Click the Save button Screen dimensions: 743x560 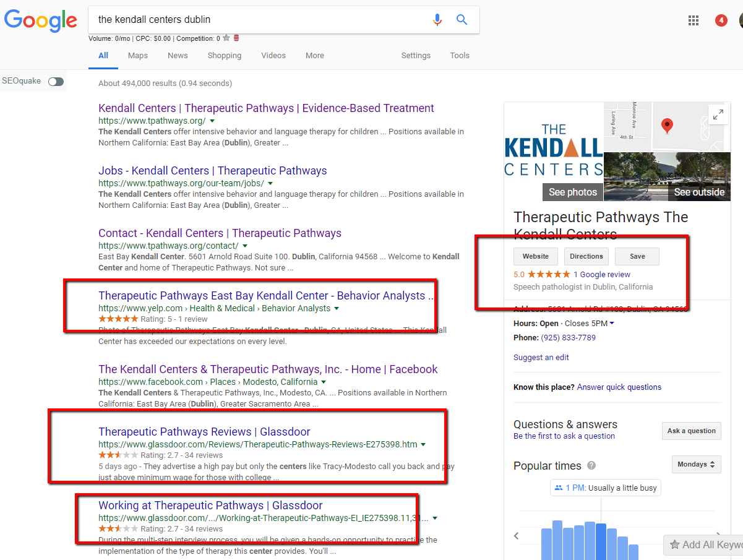coord(637,256)
